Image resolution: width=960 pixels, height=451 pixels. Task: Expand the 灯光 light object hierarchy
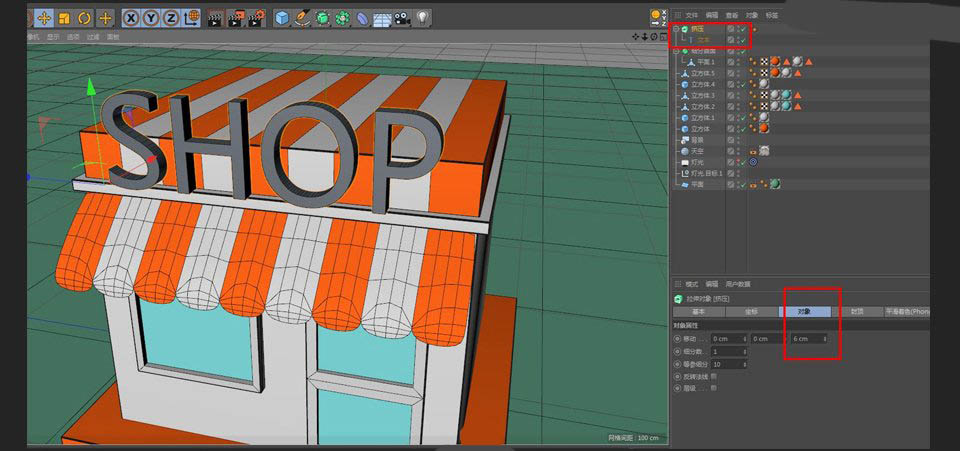677,161
